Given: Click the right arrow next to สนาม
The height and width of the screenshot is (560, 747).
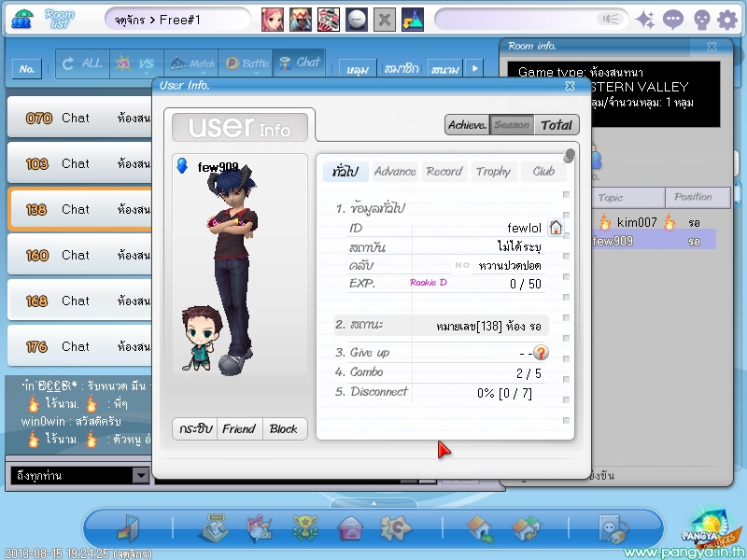Looking at the screenshot, I should [x=474, y=68].
